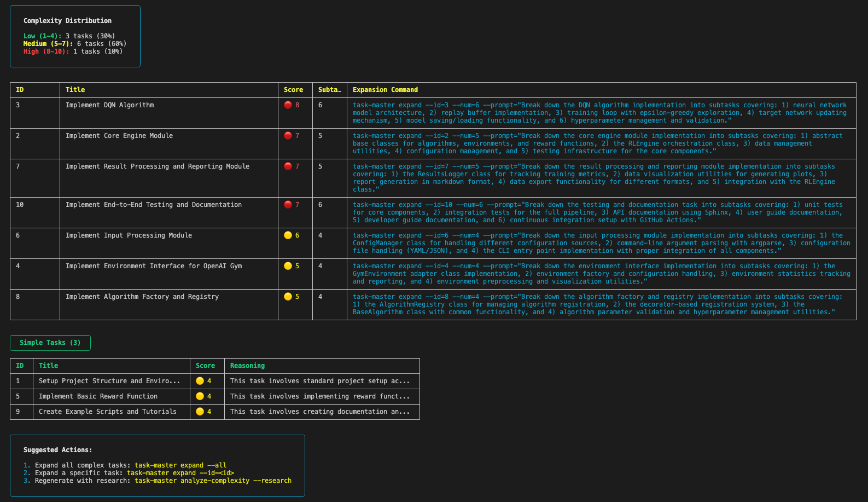Click the High (8-10) complexity label

tap(46, 51)
